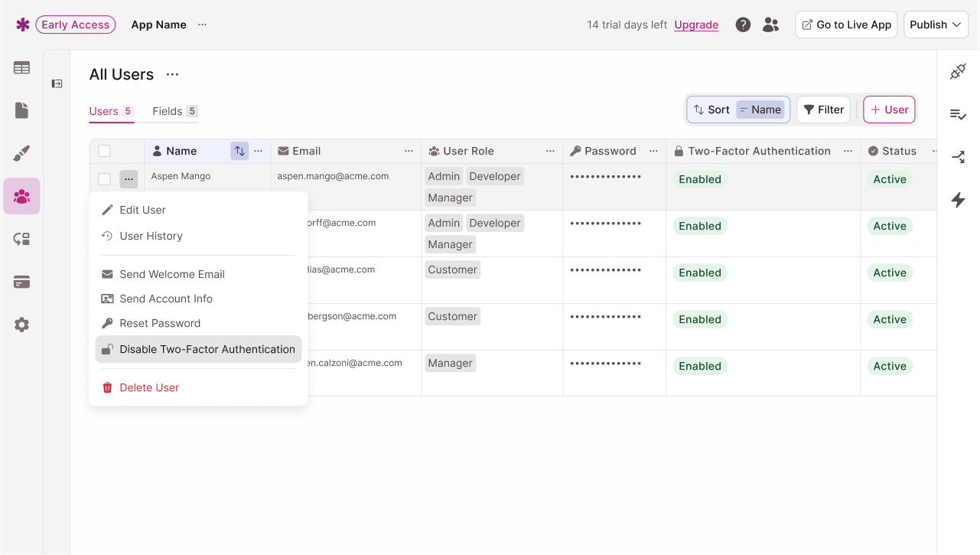
Task: Click the Early Access badge
Action: (76, 24)
